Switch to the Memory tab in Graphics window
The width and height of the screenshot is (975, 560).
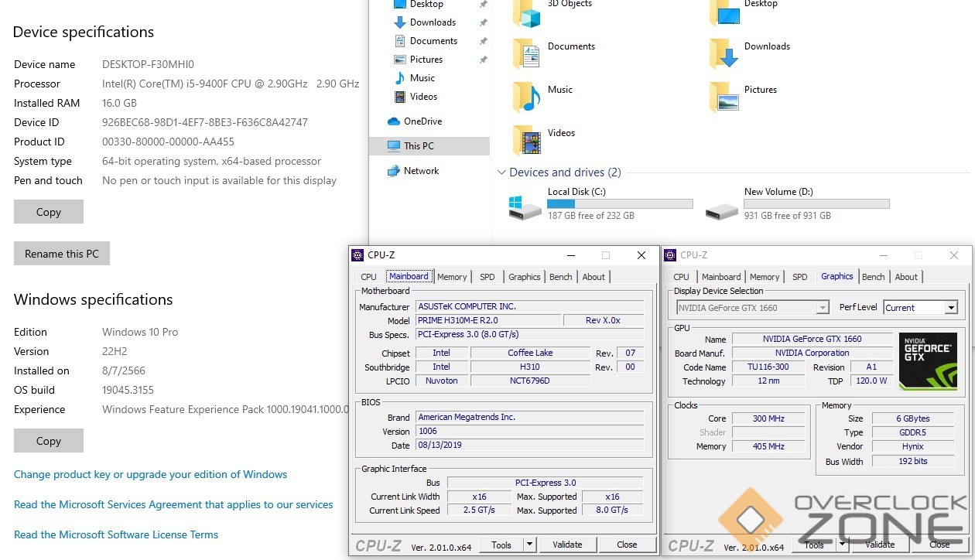tap(765, 277)
